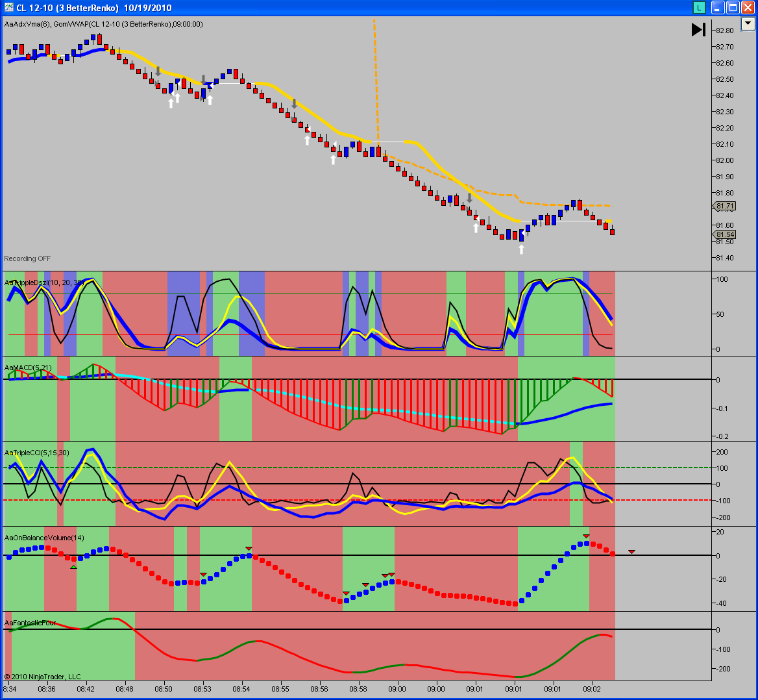758x700 pixels.
Task: Click the 82.00 price axis label
Action: (725, 160)
